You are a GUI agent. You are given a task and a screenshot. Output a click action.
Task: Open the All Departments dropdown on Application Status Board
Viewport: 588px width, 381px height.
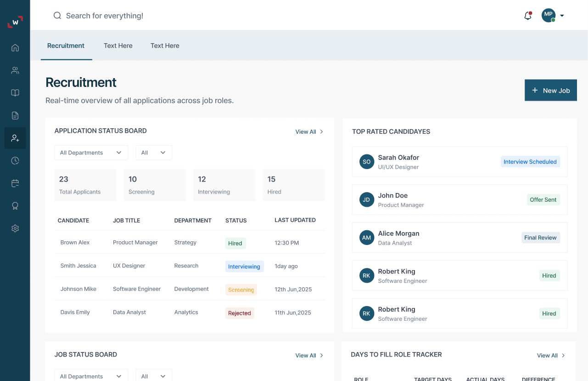pyautogui.click(x=91, y=152)
